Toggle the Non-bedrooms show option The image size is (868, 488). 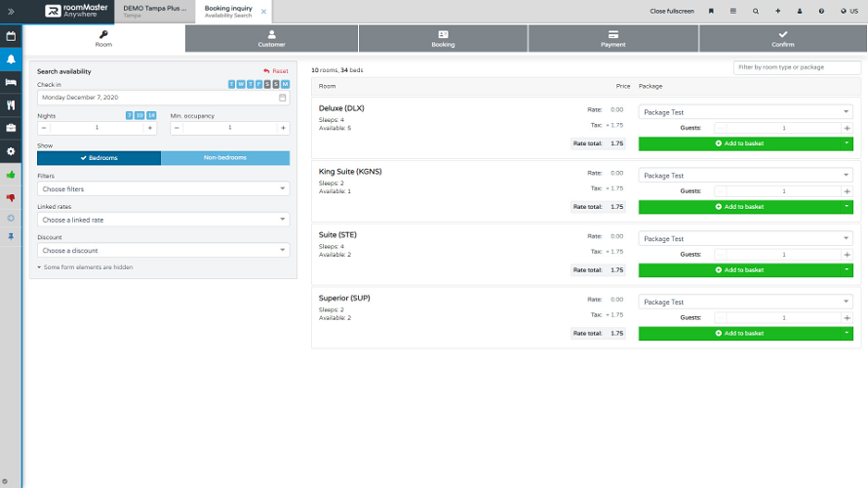click(x=225, y=158)
